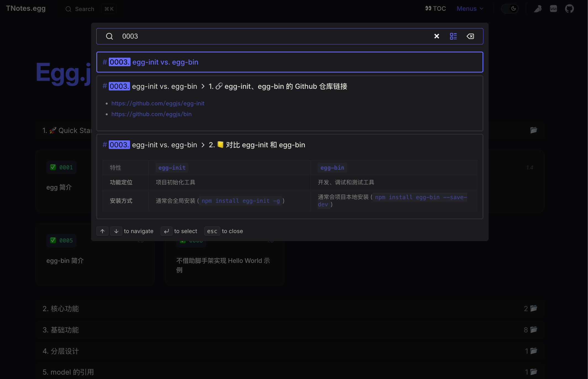Toggle dark mode appearance switch

510,9
